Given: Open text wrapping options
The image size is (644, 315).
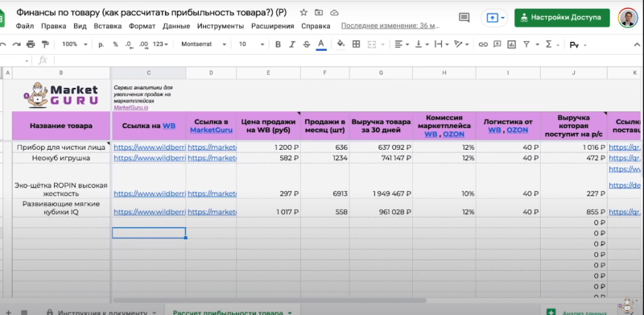Looking at the screenshot, I should tap(441, 44).
